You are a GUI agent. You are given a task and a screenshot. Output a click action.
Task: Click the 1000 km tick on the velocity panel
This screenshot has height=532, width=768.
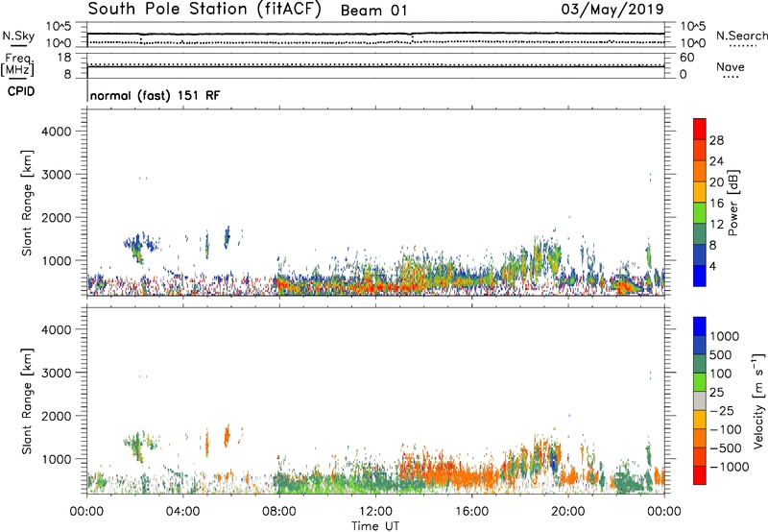(57, 459)
